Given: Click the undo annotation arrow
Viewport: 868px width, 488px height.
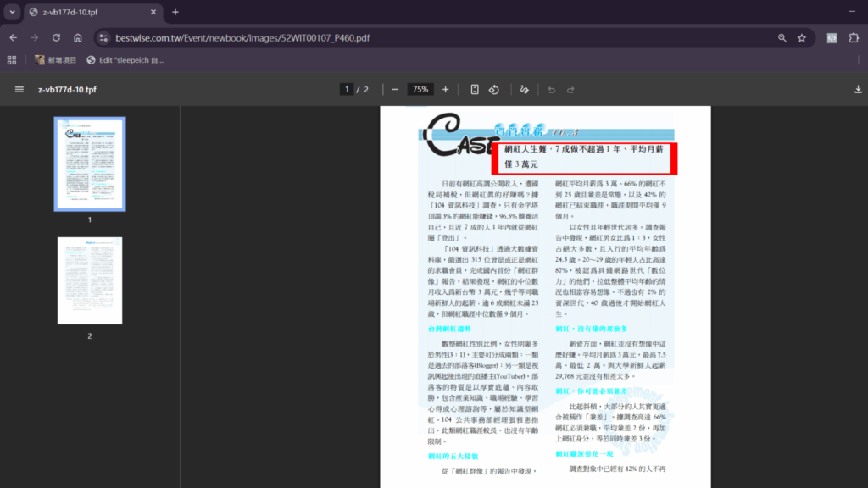Looking at the screenshot, I should click(x=551, y=90).
